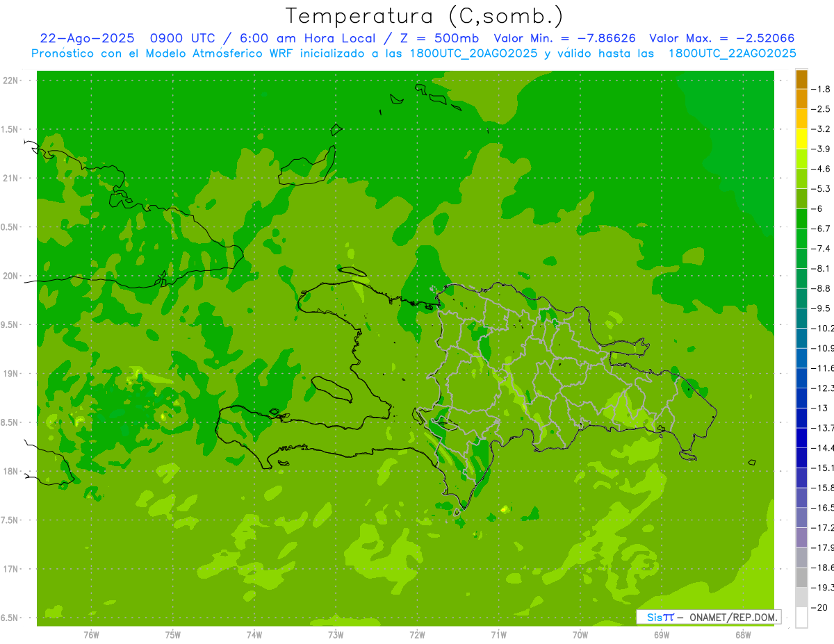Click the "21N" latitude label
The height and width of the screenshot is (644, 834).
click(10, 178)
